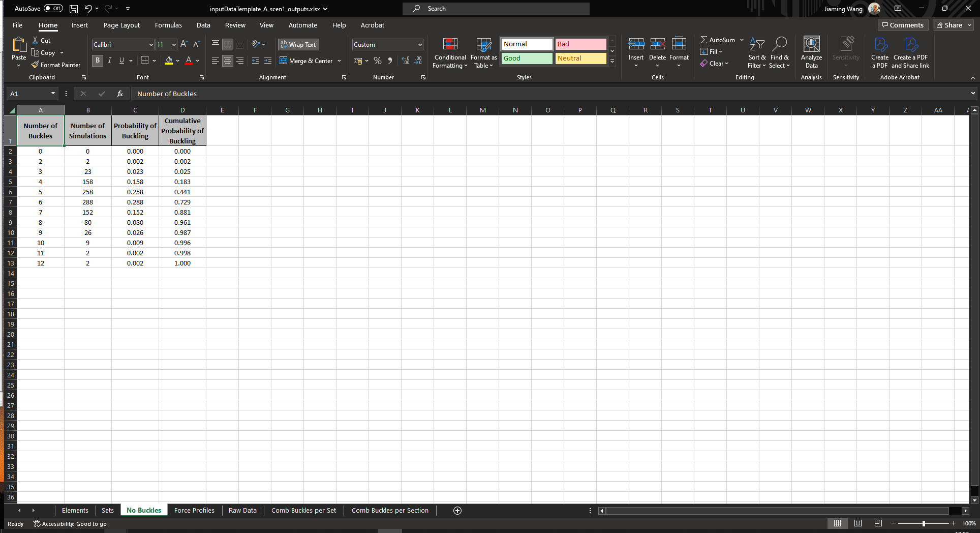This screenshot has height=533, width=980.
Task: Apply bold formatting from the Font group
Action: click(x=97, y=61)
